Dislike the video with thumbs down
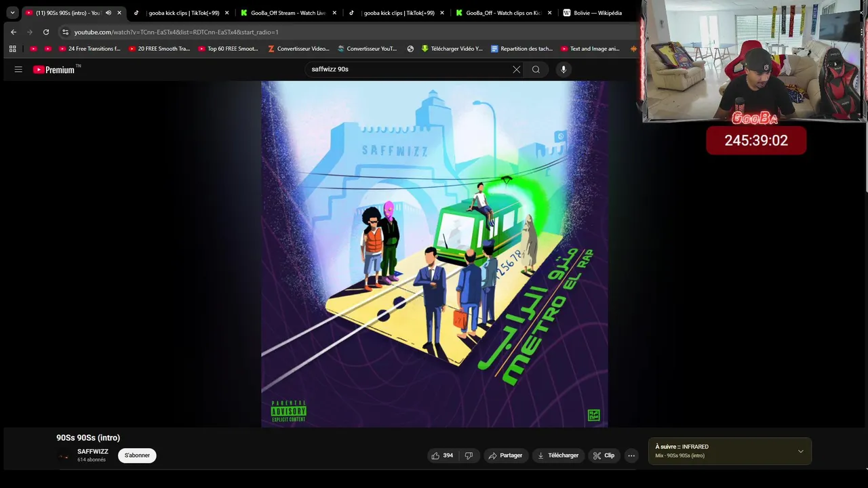Viewport: 868px width, 488px height. (x=469, y=455)
